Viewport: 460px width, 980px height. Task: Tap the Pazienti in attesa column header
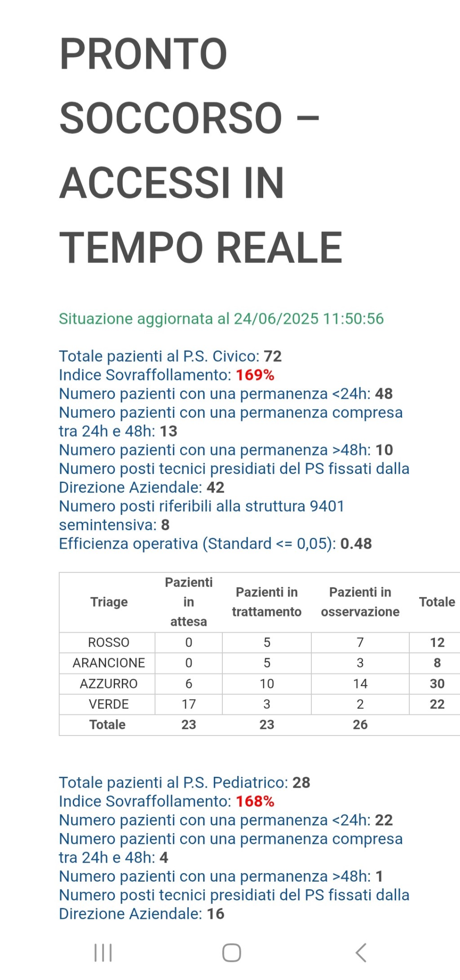pos(189,602)
